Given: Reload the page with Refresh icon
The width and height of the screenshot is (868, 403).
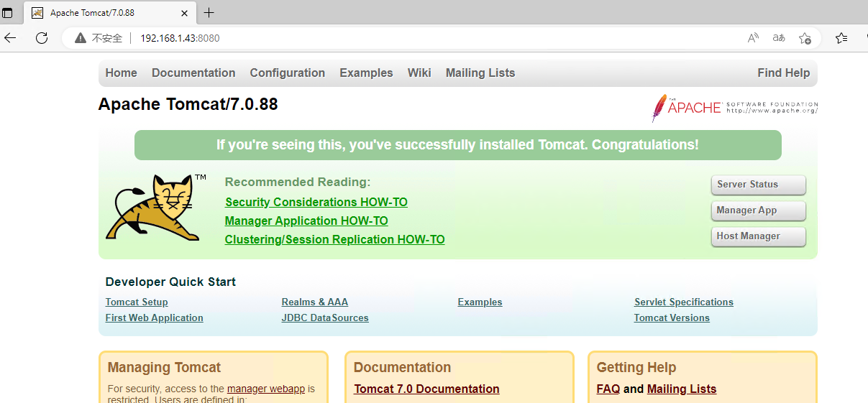Looking at the screenshot, I should pos(42,38).
